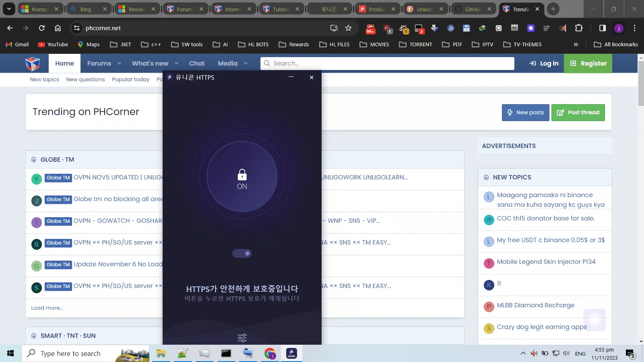
Task: Open the New topics sub-navigation link
Action: point(44,79)
